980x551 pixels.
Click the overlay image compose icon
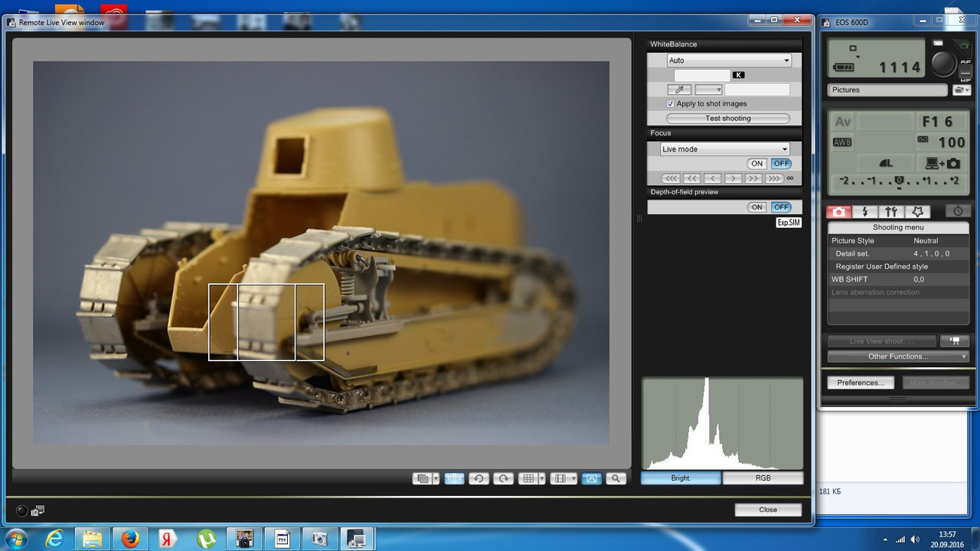click(x=422, y=478)
